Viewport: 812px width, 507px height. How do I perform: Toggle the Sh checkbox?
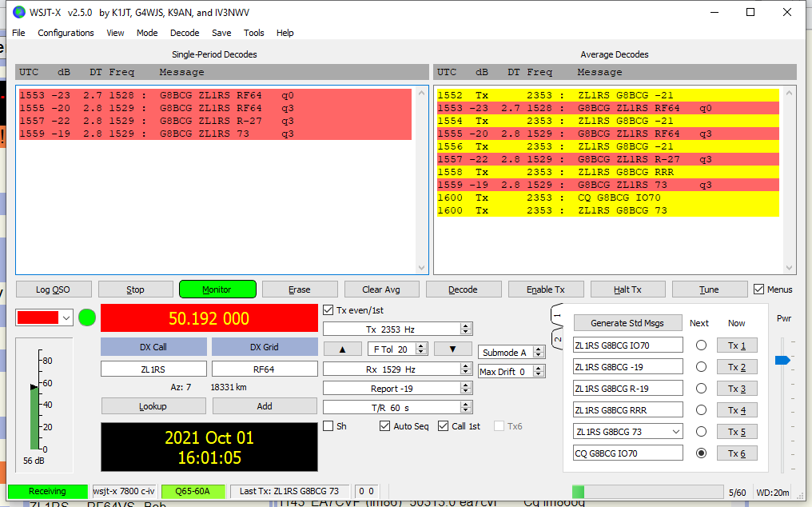pos(328,426)
